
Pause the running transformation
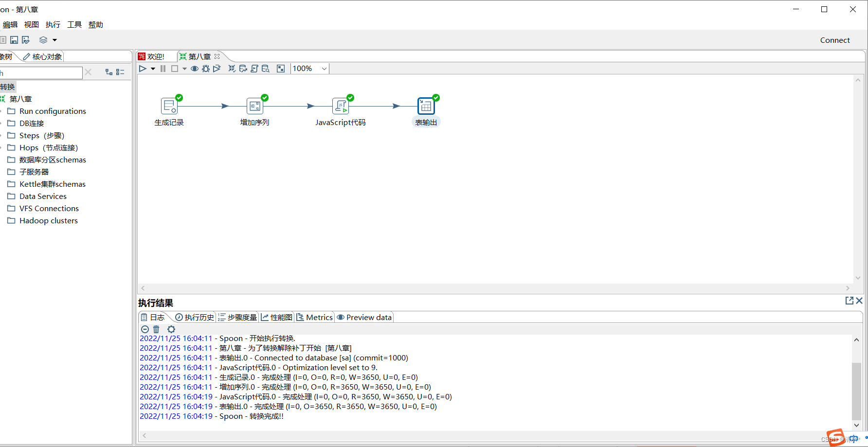[x=163, y=69]
